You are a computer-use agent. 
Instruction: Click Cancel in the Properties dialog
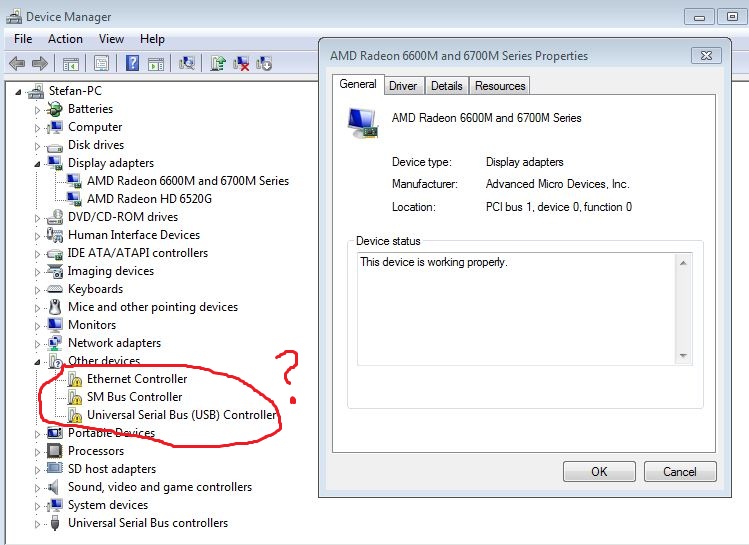coord(680,471)
